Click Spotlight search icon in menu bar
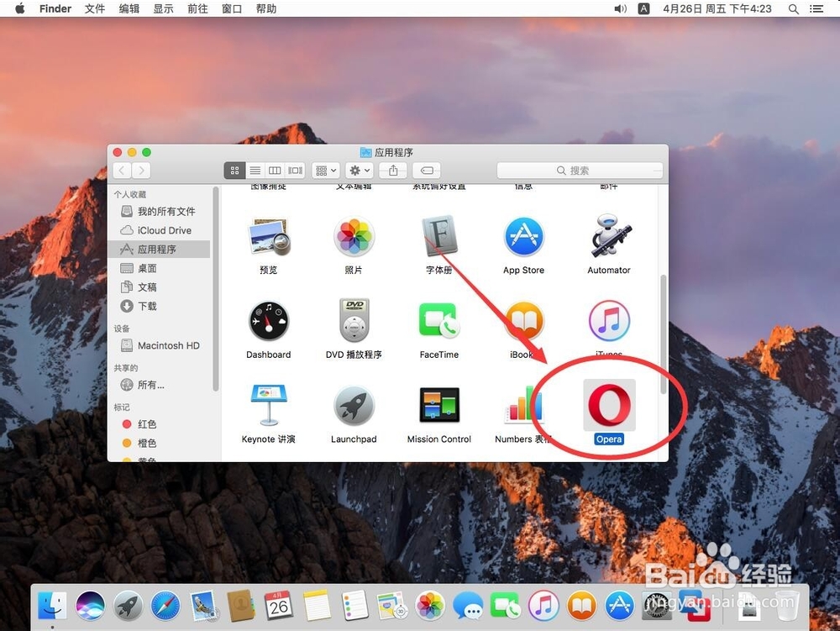This screenshot has height=631, width=840. 794,8
